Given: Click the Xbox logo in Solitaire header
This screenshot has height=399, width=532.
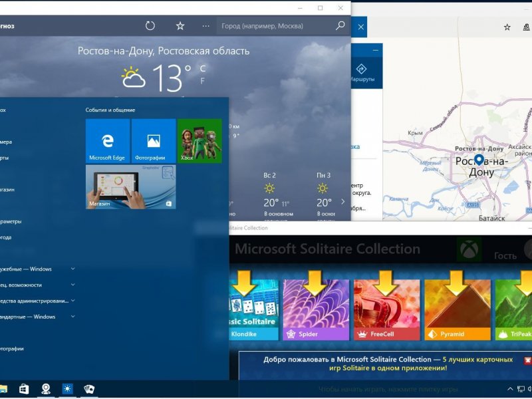Looking at the screenshot, I should pos(469,249).
